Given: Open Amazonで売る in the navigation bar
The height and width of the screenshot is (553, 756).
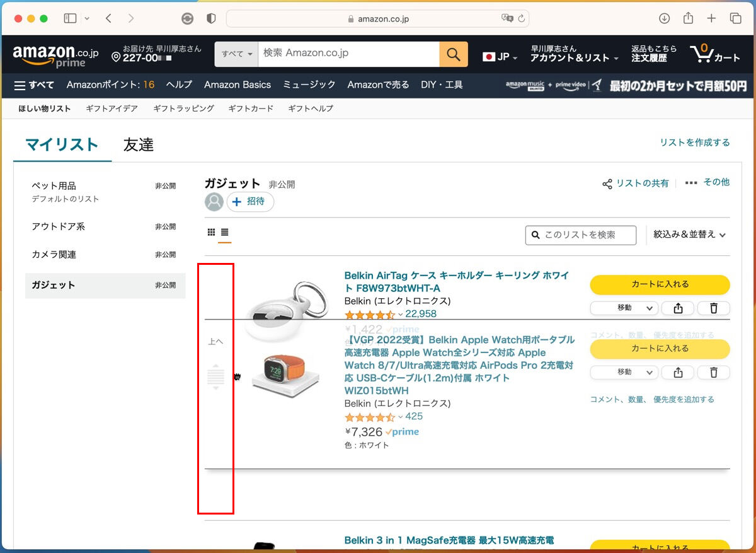Looking at the screenshot, I should pyautogui.click(x=378, y=84).
